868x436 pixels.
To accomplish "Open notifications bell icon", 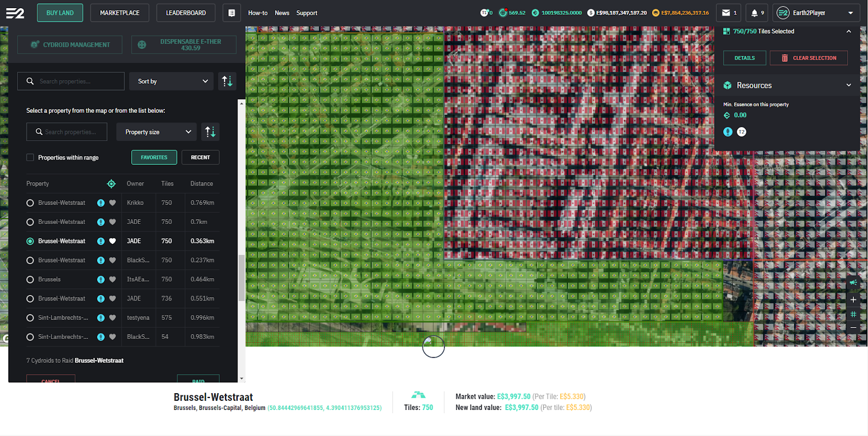I will [x=754, y=13].
